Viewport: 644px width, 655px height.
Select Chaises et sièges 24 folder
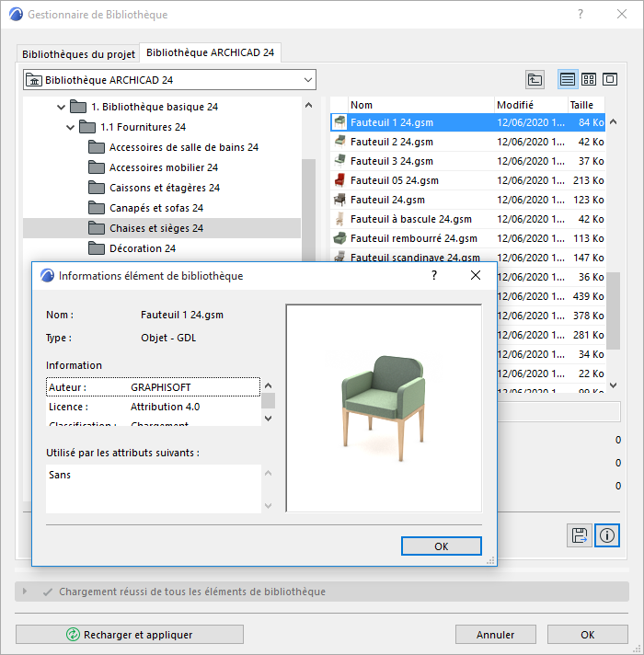(162, 228)
